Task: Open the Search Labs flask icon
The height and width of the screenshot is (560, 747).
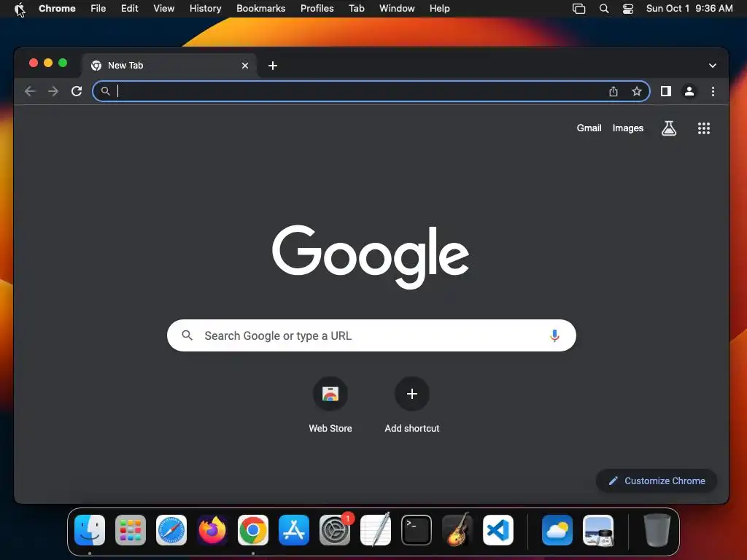Action: [669, 128]
